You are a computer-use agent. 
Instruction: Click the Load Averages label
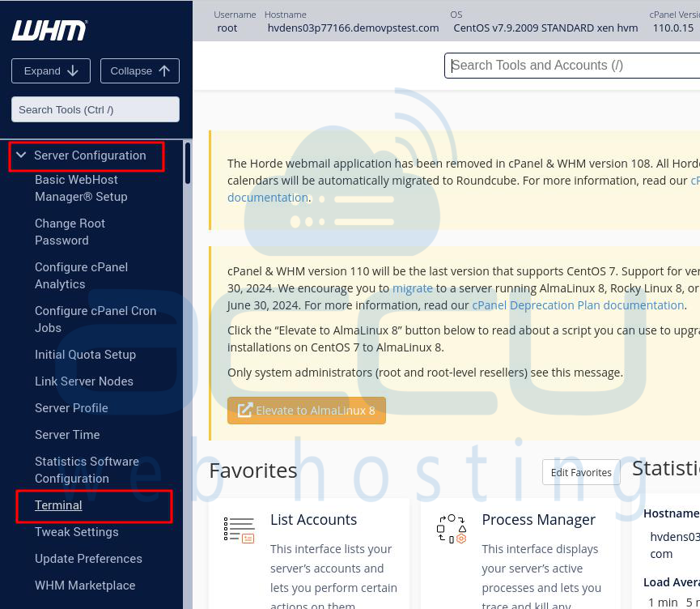point(672,582)
